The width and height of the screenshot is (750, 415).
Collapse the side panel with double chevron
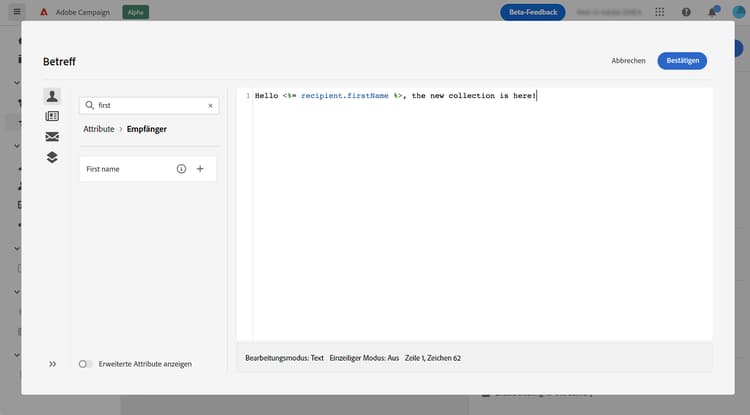(x=53, y=364)
